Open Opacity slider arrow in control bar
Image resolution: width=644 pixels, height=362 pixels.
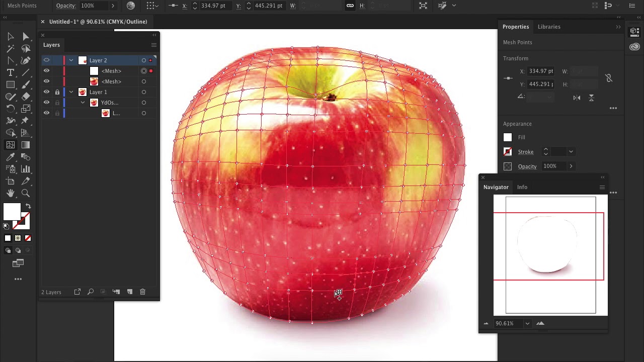[x=113, y=6]
